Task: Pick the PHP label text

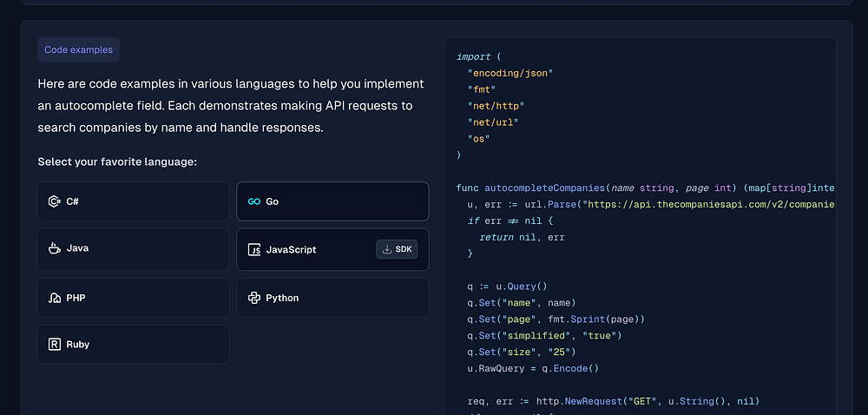Action: click(76, 298)
